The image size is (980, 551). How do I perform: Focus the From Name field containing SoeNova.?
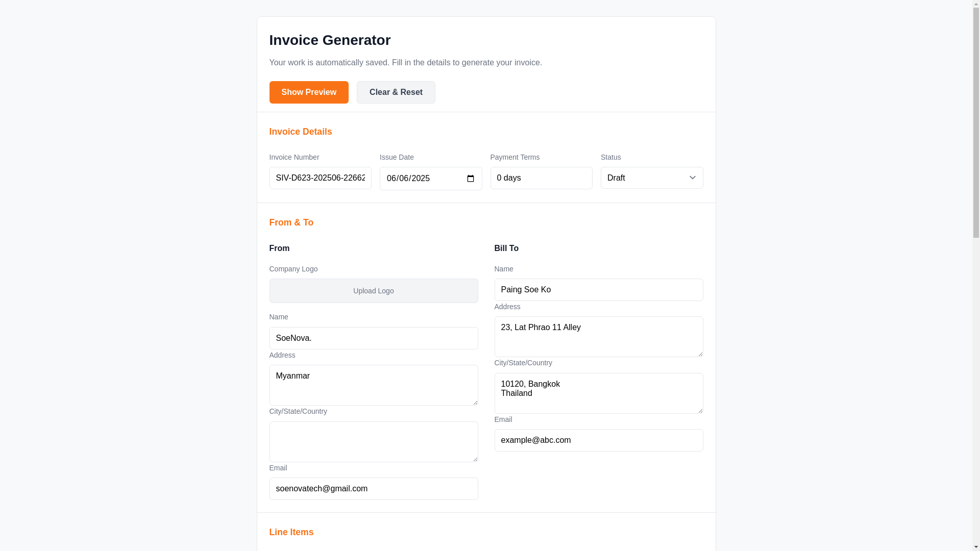(374, 338)
